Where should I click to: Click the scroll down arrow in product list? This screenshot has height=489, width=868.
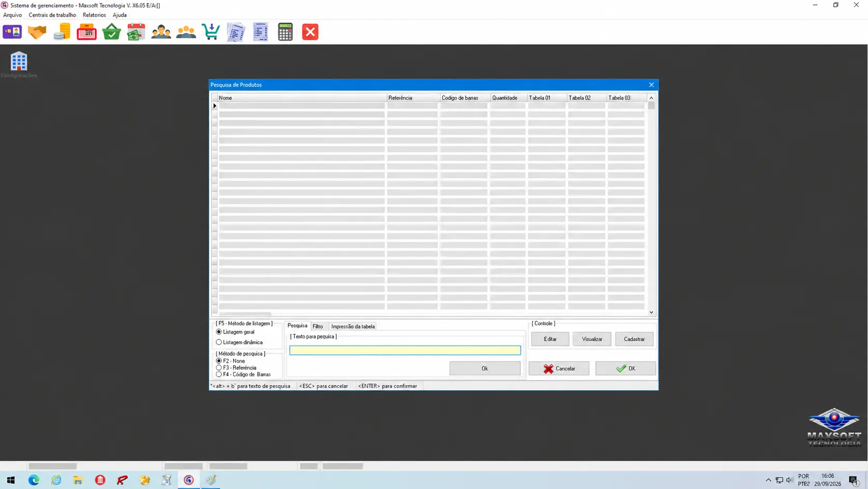[x=651, y=312]
